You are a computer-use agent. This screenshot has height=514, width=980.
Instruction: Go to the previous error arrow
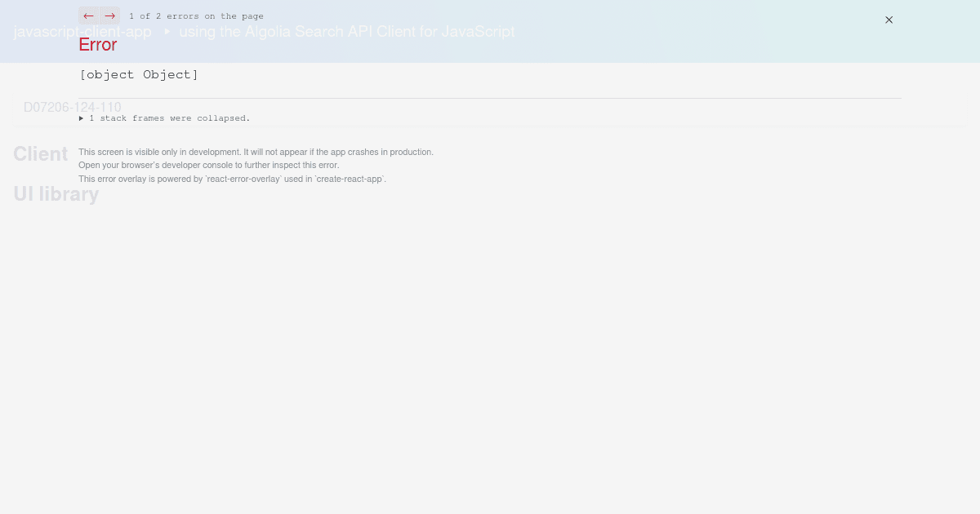(89, 16)
